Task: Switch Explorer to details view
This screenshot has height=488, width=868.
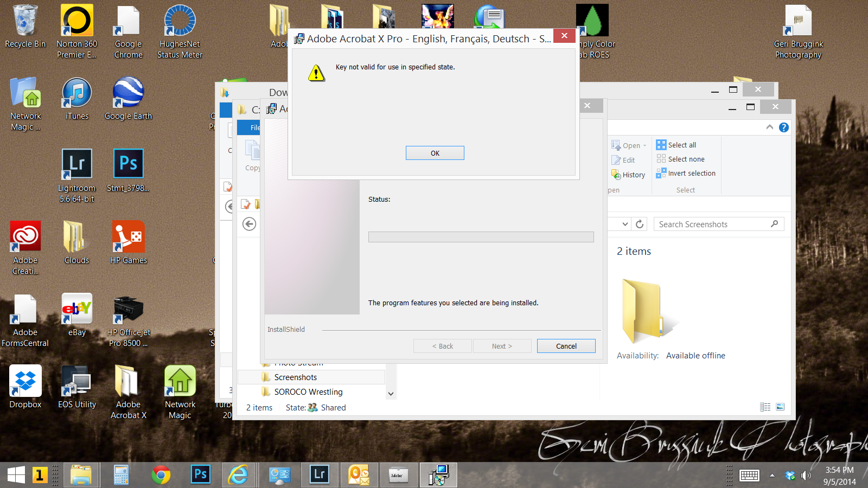Action: click(765, 407)
